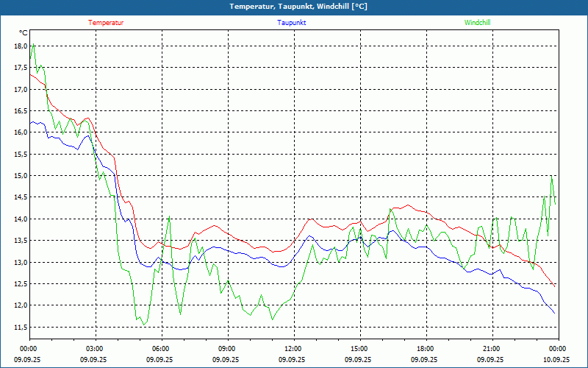588x368 pixels.
Task: Click the 14.0 y-axis tick label
Action: click(21, 219)
